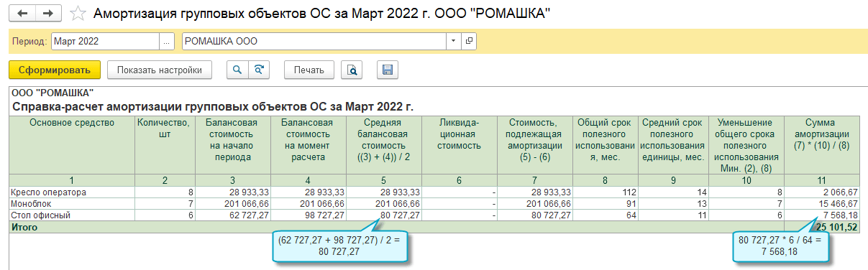Select the Кресло оператора row cell

coord(72,192)
